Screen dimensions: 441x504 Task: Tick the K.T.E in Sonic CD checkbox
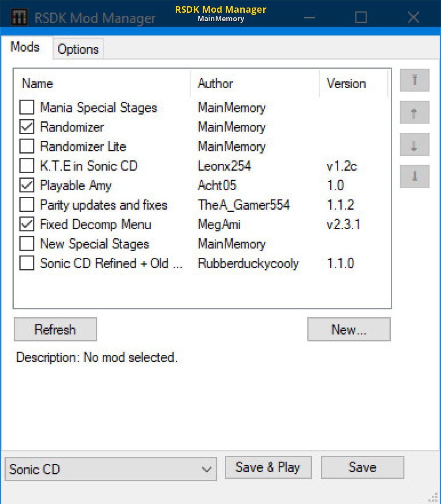(x=27, y=166)
